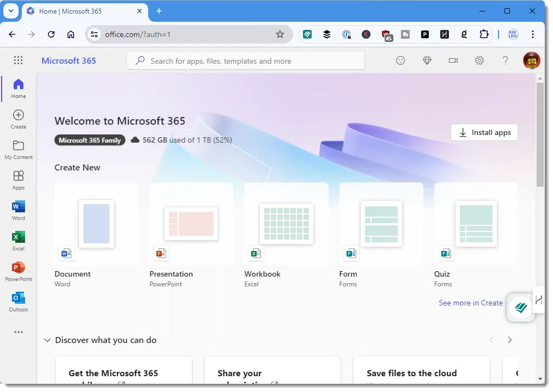
Task: Go to Home in the left sidebar
Action: [x=19, y=89]
